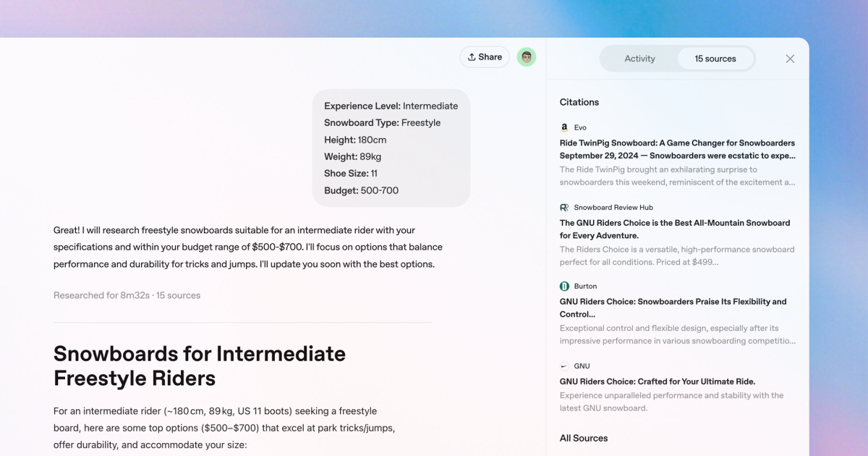868x456 pixels.
Task: Click the Experience Level: Intermediate line
Action: 391,106
